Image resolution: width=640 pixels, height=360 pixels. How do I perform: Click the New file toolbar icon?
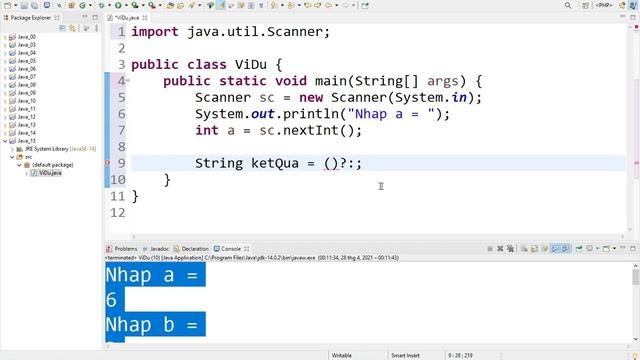7,5
